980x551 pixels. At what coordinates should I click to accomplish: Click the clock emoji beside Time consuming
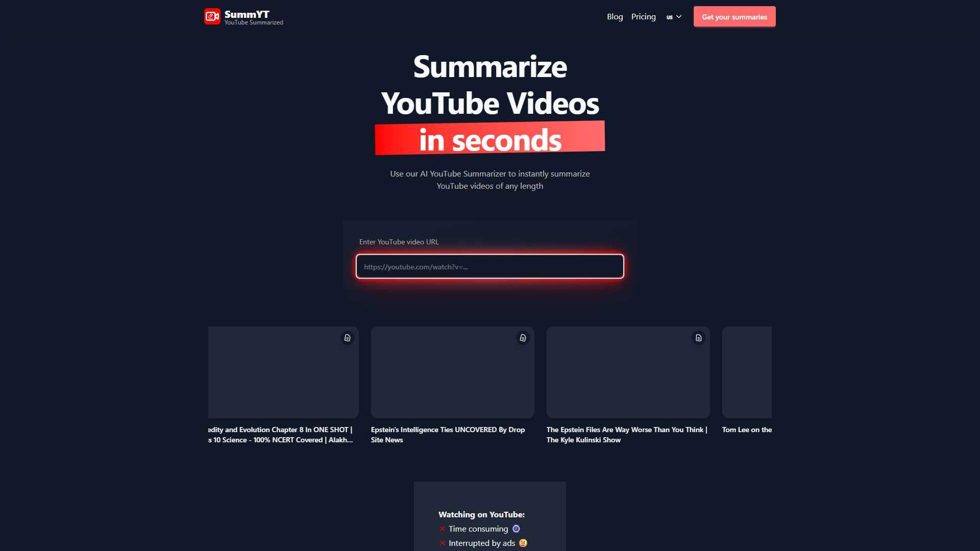tap(516, 529)
